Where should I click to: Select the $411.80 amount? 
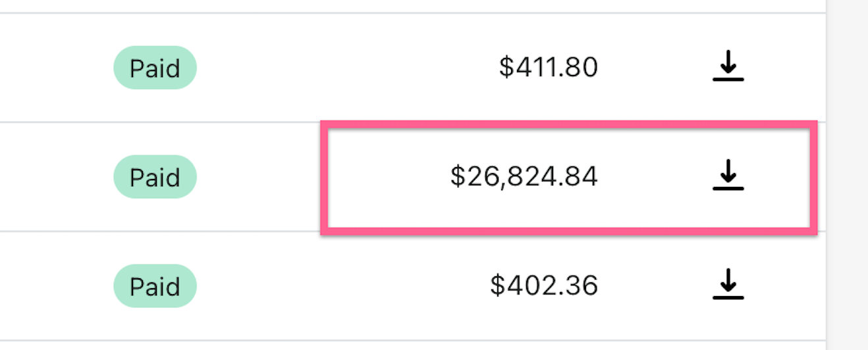(548, 67)
